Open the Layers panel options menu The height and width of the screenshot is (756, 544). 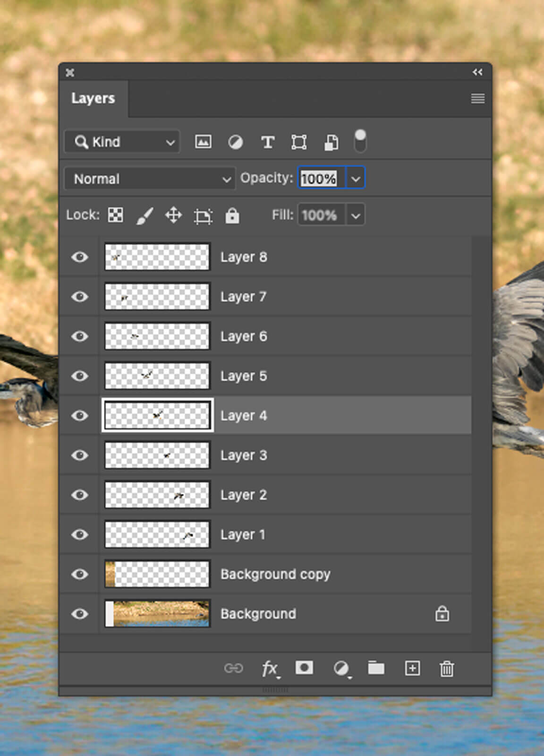coord(477,98)
